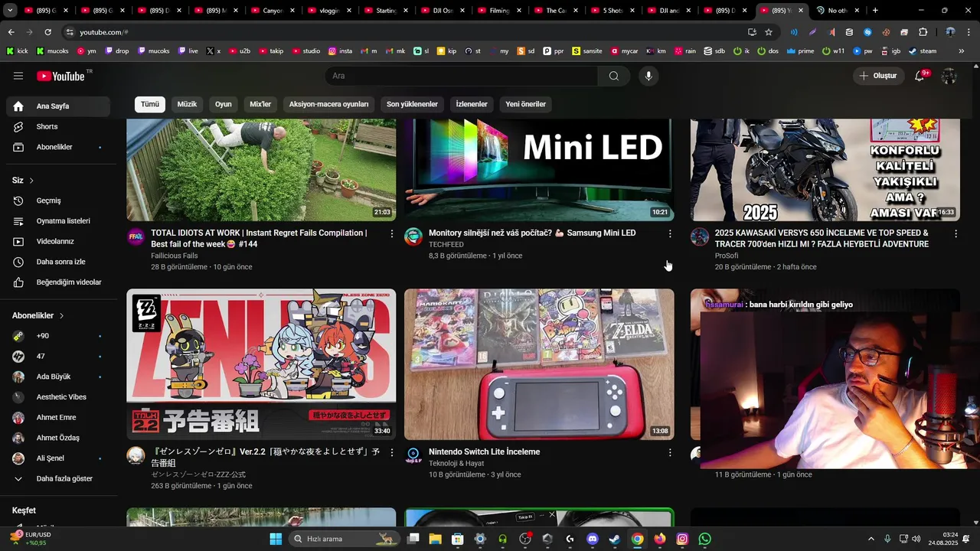
Task: Open Ana Sayfa in sidebar
Action: coord(58,106)
